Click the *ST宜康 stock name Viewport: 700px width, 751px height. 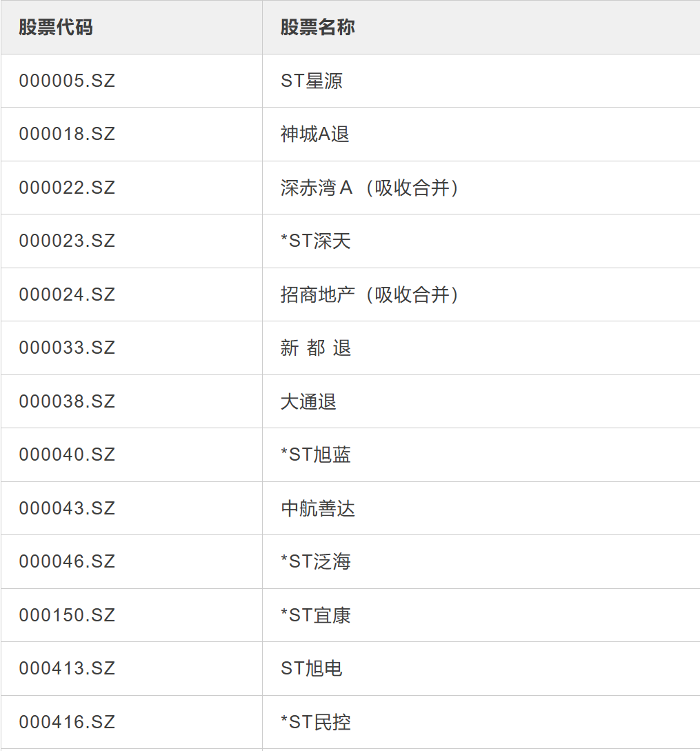coord(316,615)
